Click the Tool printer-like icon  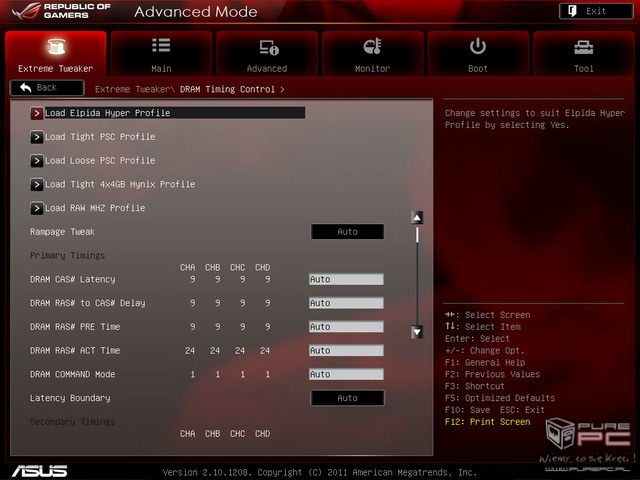coord(584,48)
